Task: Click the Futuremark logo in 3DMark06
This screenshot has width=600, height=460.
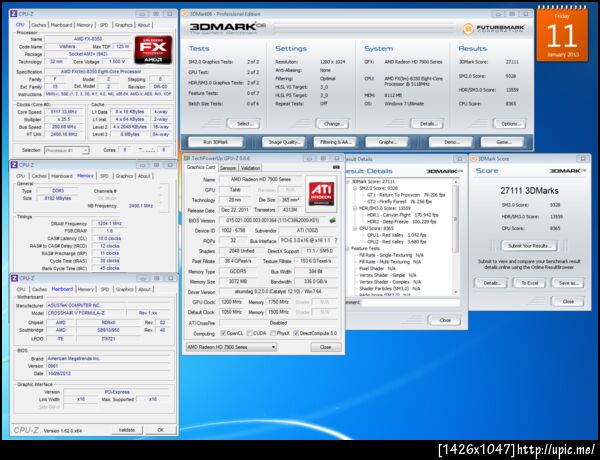Action: coord(493,29)
